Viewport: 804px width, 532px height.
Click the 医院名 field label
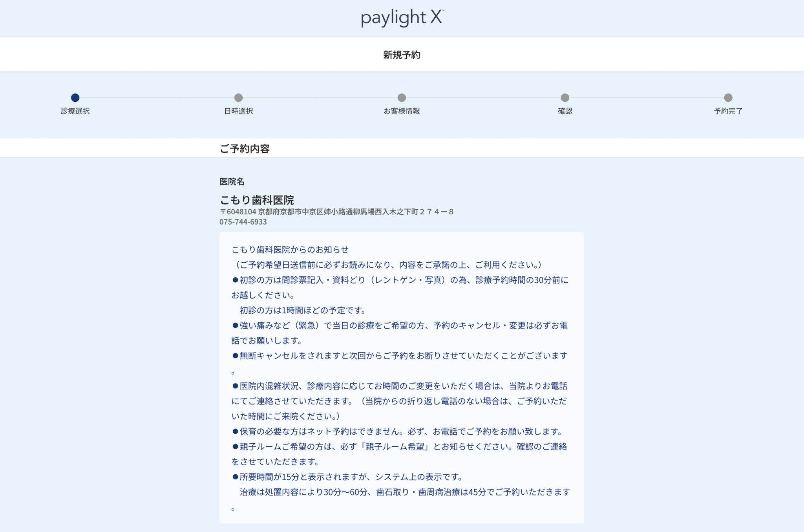(232, 181)
